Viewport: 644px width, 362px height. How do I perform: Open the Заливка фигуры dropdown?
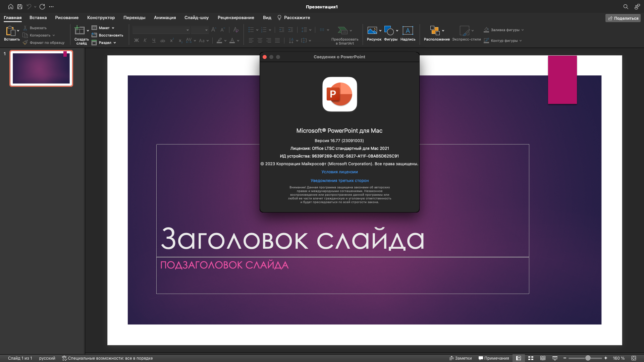point(523,30)
